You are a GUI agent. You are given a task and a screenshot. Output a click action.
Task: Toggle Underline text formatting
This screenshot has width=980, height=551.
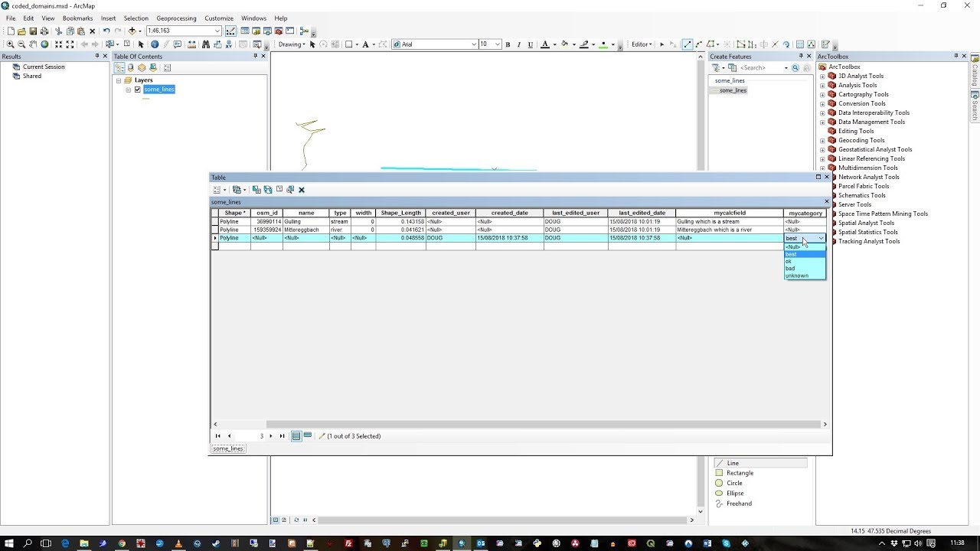tap(530, 44)
